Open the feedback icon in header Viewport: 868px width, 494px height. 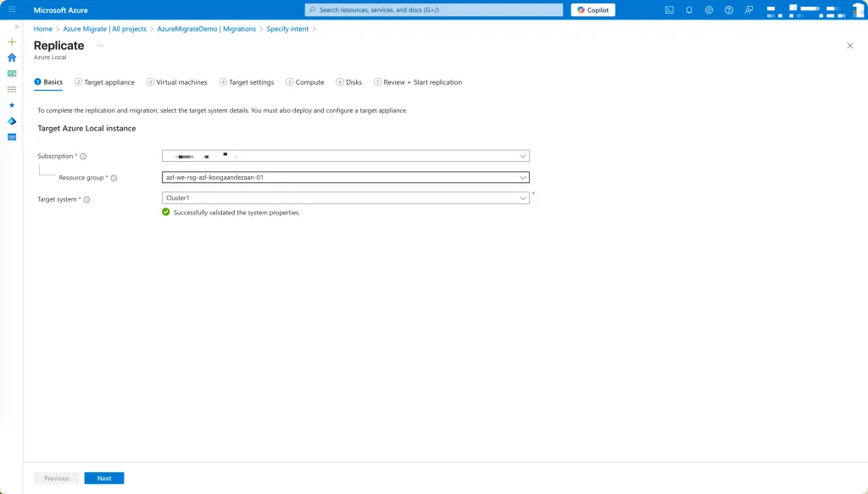click(x=748, y=10)
